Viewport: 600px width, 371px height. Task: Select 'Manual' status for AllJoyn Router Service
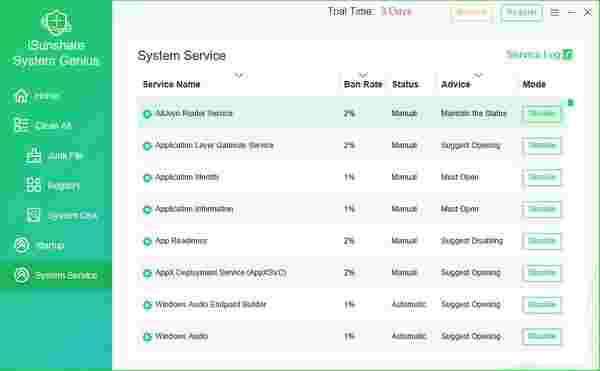click(404, 113)
